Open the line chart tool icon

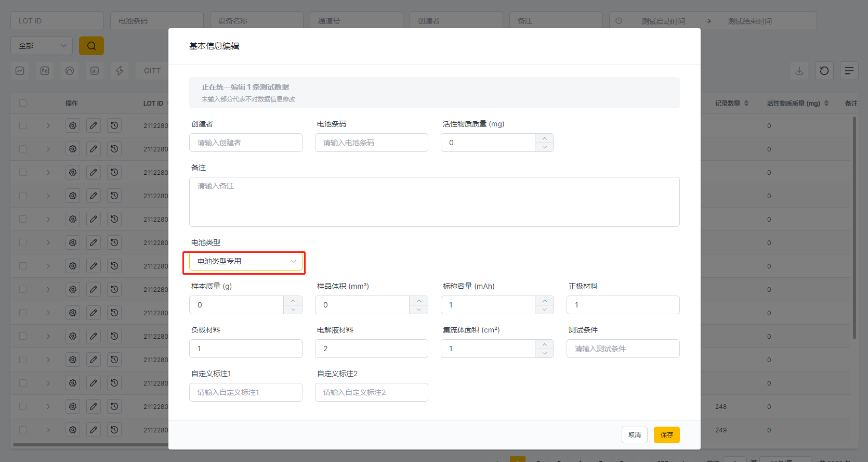tap(20, 71)
